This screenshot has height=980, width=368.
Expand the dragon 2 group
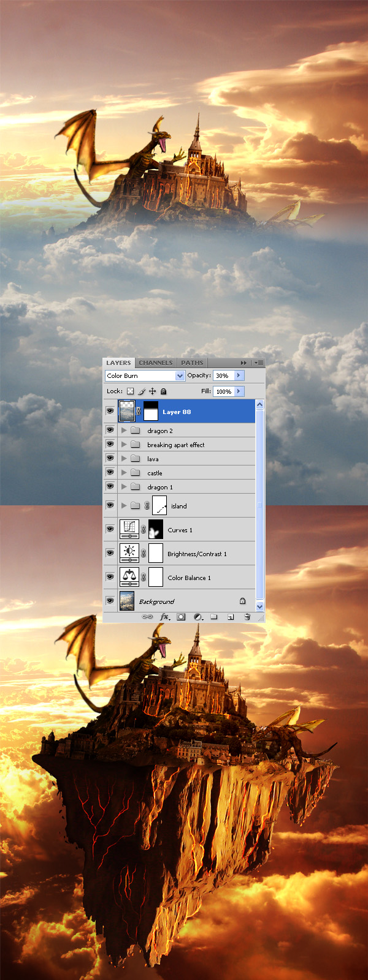pyautogui.click(x=124, y=431)
